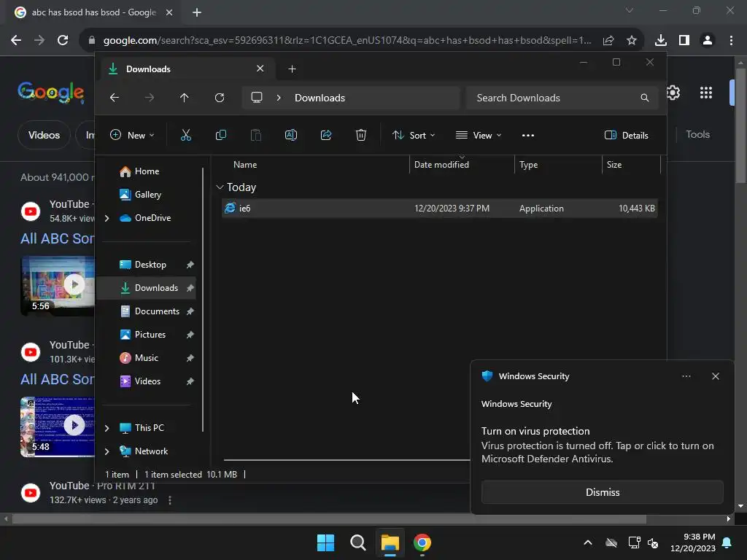This screenshot has width=747, height=560.
Task: Open Windows Security notification options dots
Action: [x=686, y=376]
